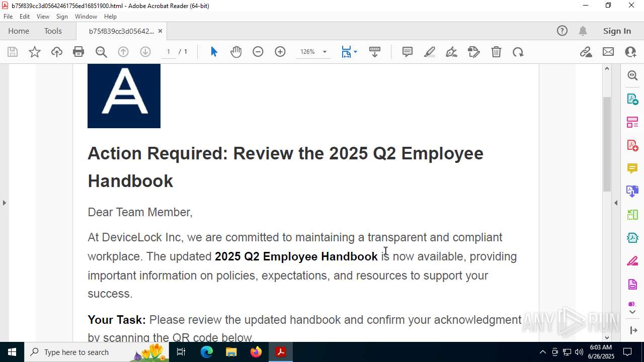
Task: Open the Find text magnifier
Action: point(101,52)
